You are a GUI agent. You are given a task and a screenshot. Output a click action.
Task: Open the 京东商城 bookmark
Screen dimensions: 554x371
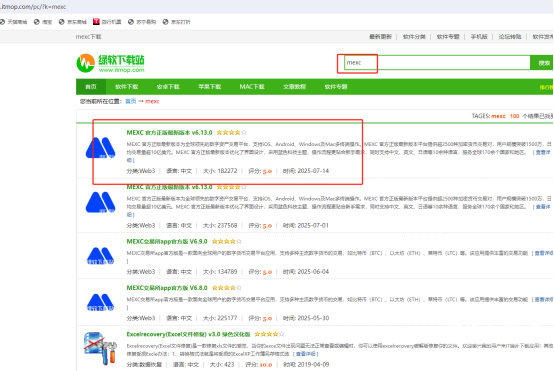pos(73,22)
